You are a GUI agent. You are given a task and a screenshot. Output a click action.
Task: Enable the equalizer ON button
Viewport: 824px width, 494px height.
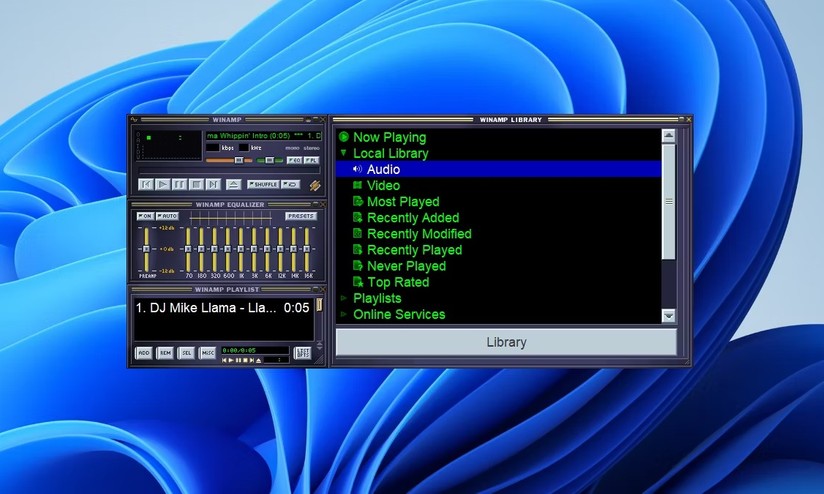click(145, 216)
